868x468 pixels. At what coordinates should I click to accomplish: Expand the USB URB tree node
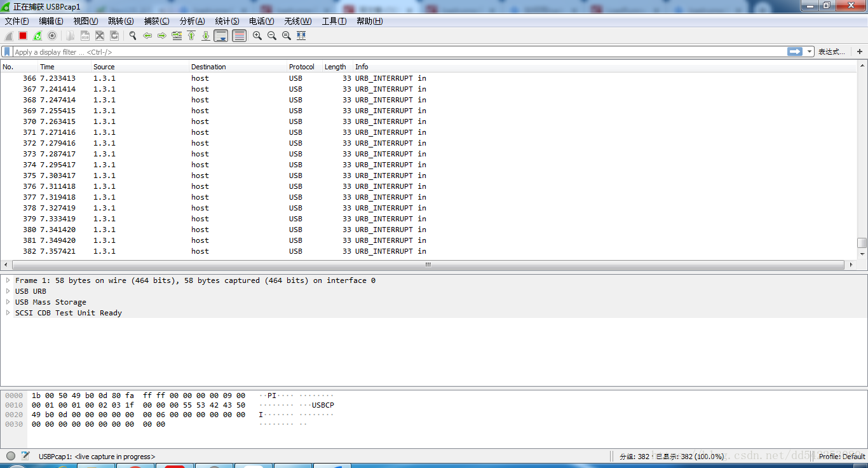click(8, 291)
